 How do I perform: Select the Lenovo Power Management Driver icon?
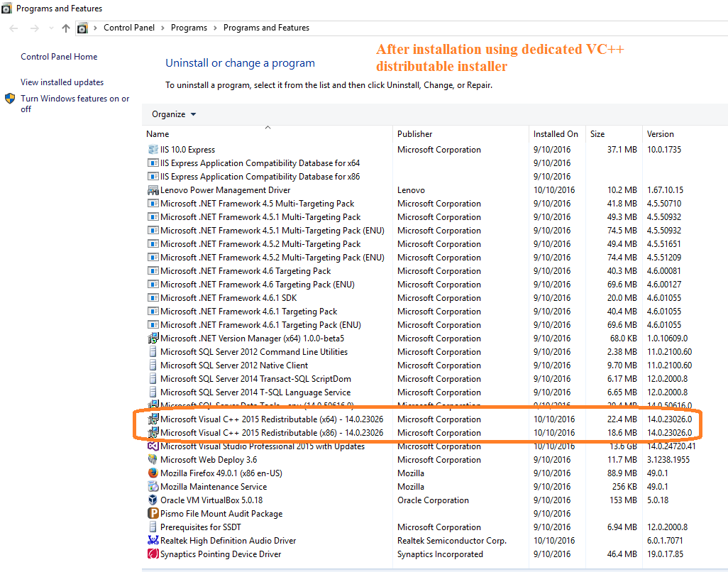coord(153,189)
